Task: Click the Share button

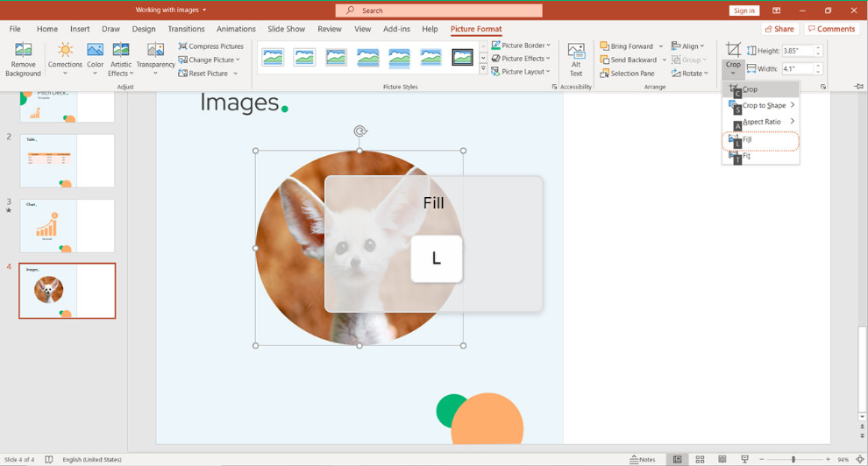Action: (x=779, y=29)
